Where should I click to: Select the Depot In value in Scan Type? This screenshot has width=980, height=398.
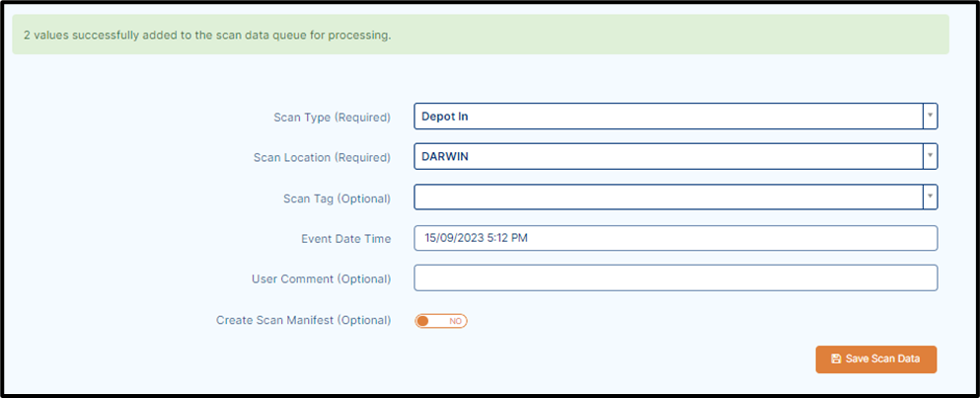tap(445, 117)
